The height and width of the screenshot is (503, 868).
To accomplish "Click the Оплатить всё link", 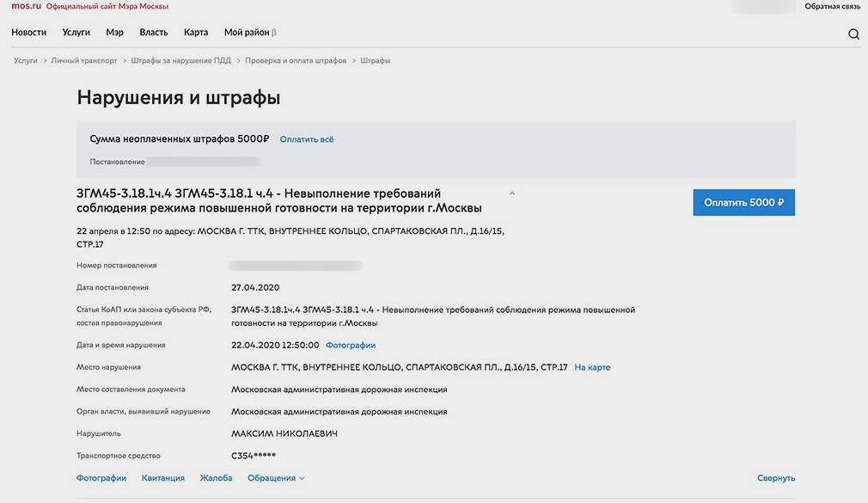I will point(307,139).
